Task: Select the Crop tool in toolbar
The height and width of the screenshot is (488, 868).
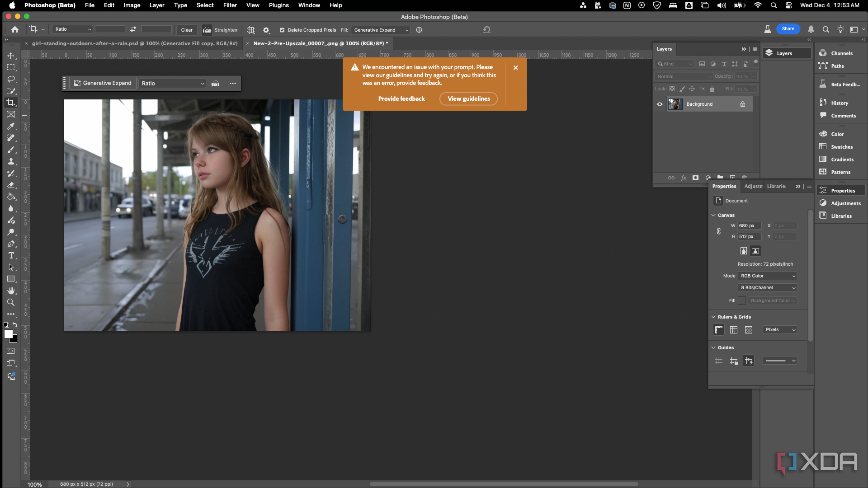Action: pyautogui.click(x=11, y=103)
